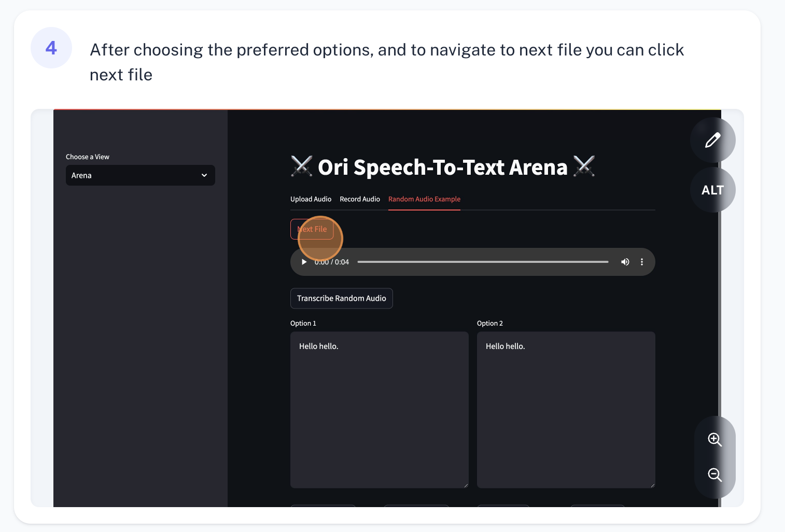Play the audio clip
Screen dimensions: 785x532
[x=304, y=262]
